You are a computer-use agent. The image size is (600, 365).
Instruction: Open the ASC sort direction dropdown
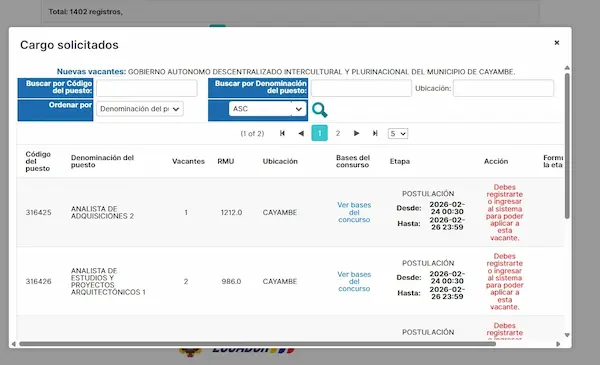tap(267, 109)
